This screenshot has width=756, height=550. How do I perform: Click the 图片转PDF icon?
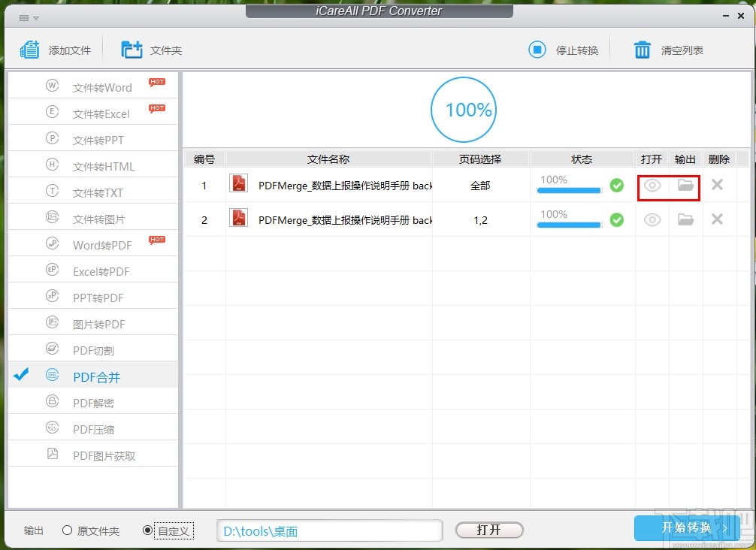tap(52, 322)
